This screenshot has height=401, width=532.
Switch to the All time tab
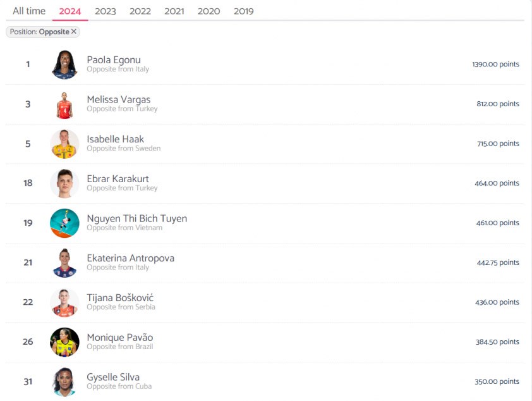[x=29, y=11]
